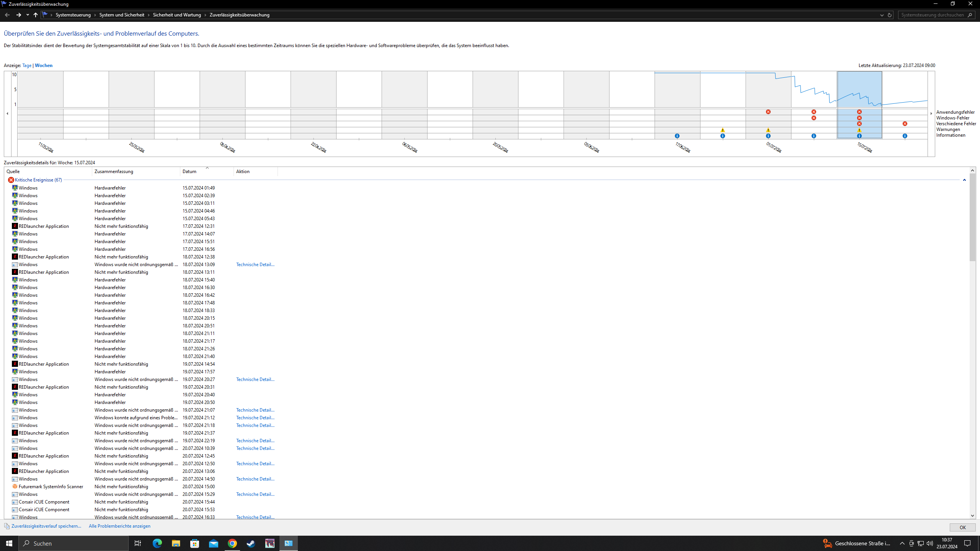Image resolution: width=980 pixels, height=551 pixels.
Task: Refresh the address bar location
Action: [889, 15]
